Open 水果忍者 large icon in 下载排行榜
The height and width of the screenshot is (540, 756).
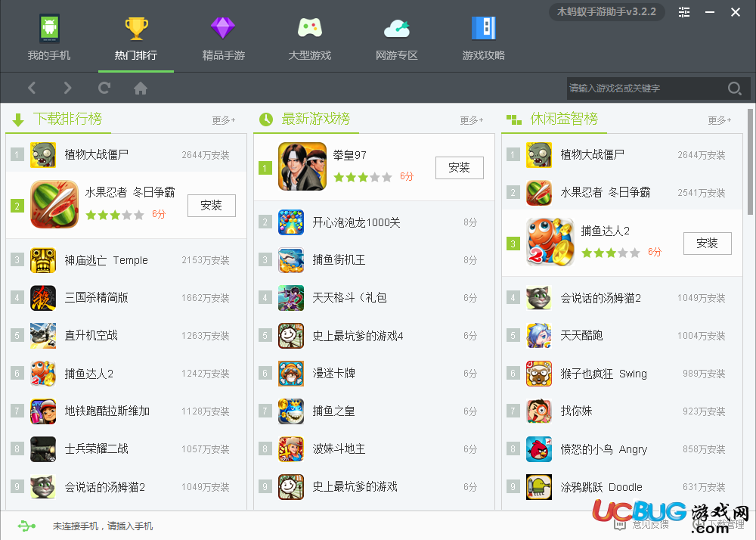click(54, 204)
